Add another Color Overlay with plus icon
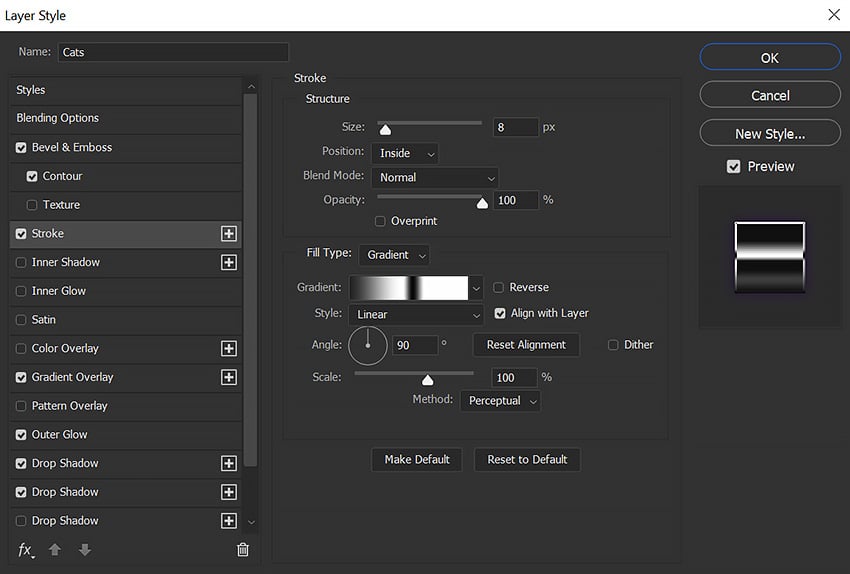850x574 pixels. [229, 349]
